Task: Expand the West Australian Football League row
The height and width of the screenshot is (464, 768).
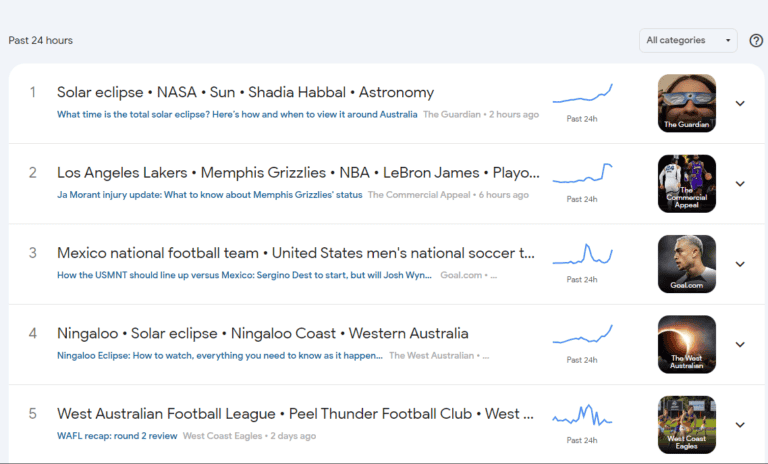Action: pyautogui.click(x=740, y=425)
